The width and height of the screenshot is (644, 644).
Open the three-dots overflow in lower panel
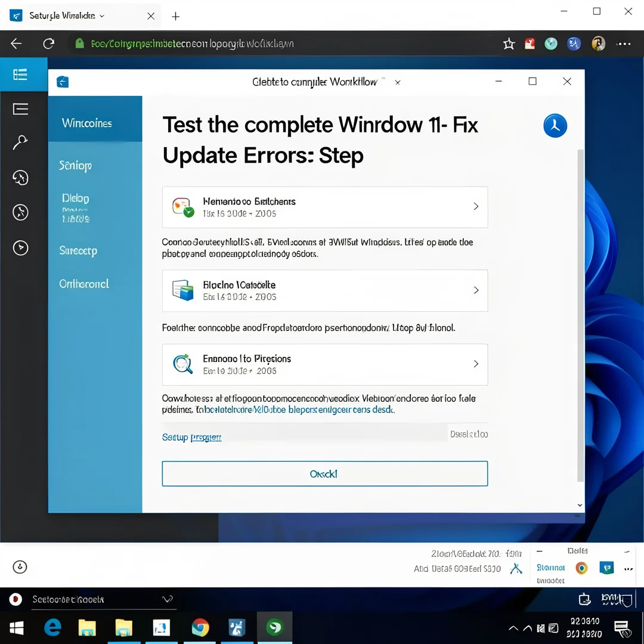click(x=628, y=569)
